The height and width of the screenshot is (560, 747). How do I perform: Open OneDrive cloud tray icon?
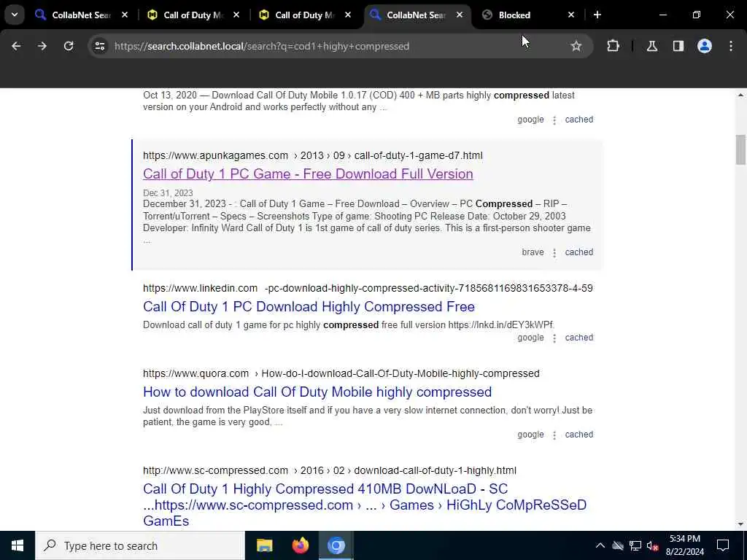coord(618,545)
